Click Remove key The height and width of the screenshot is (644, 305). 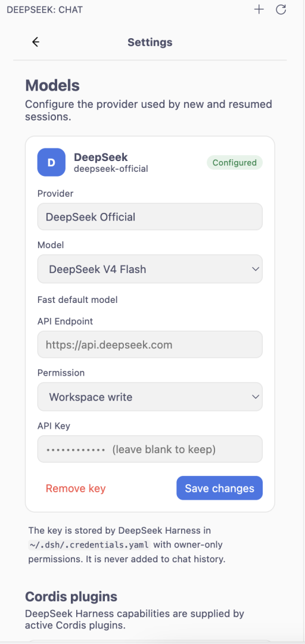[x=76, y=488]
